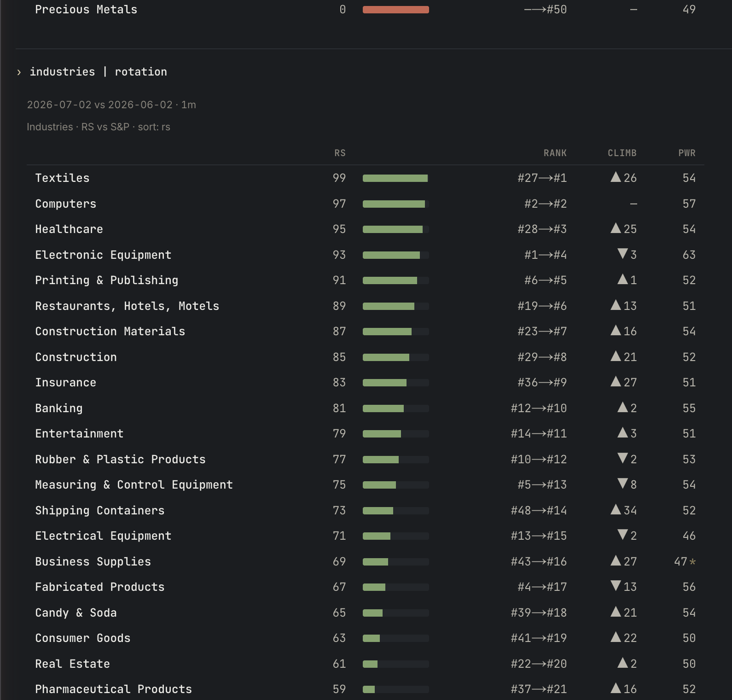Click the rank change #4→#17
Image resolution: width=732 pixels, height=700 pixels.
[542, 587]
